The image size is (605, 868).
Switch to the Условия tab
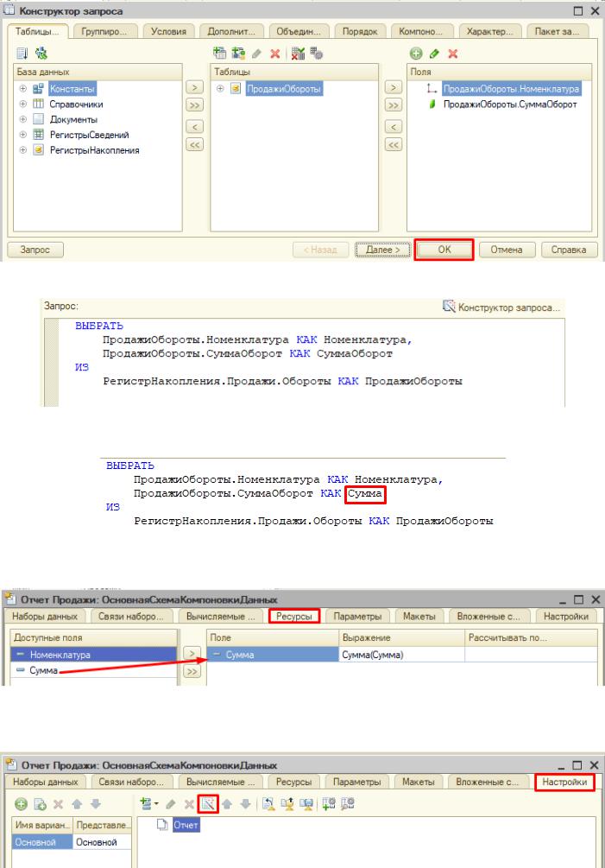click(168, 32)
